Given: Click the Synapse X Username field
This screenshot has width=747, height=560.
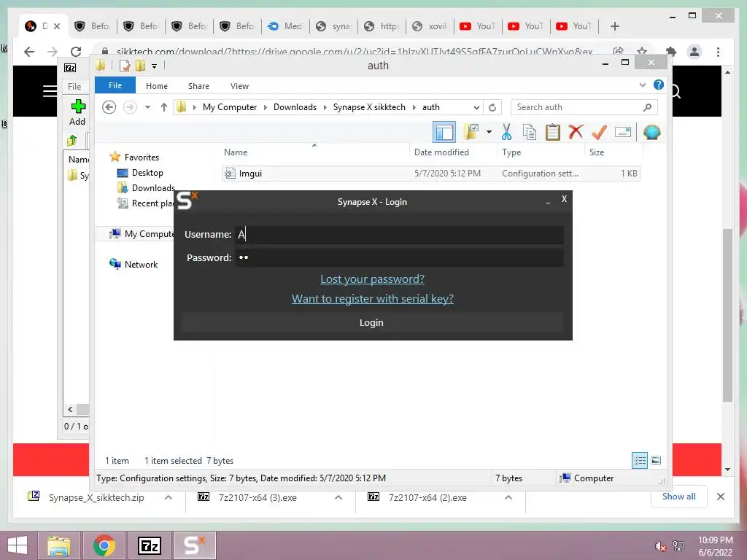Looking at the screenshot, I should pyautogui.click(x=399, y=234).
